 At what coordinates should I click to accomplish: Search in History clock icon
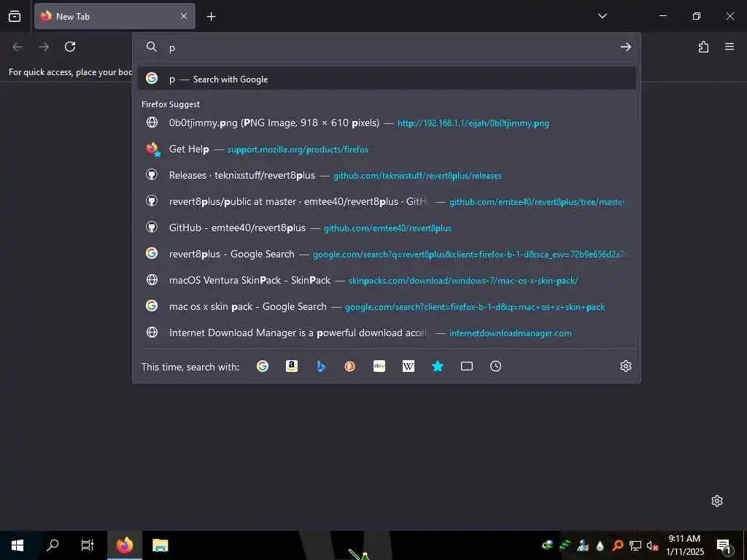(495, 366)
